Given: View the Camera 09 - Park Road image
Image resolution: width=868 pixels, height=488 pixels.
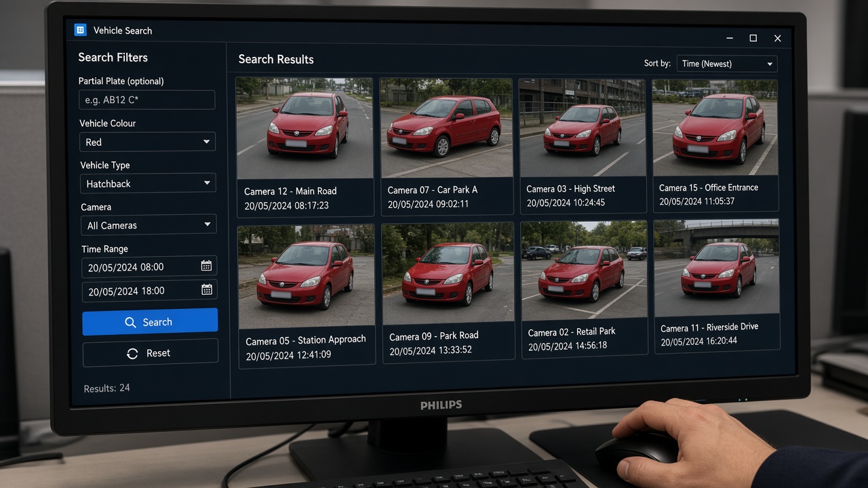Looking at the screenshot, I should 448,274.
